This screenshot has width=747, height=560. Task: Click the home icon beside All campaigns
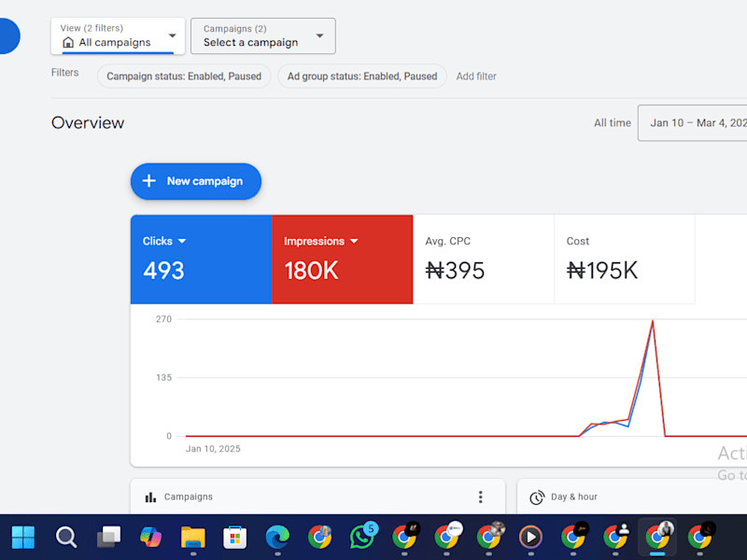tap(68, 42)
